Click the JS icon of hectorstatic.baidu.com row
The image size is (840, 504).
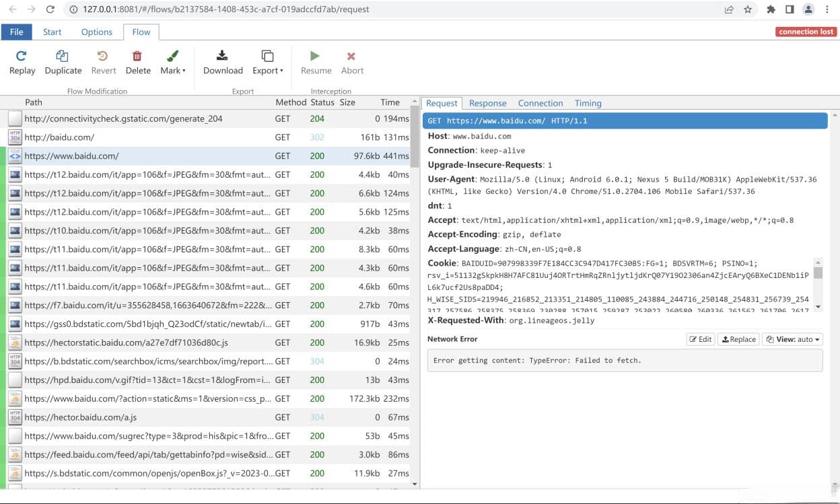(15, 343)
